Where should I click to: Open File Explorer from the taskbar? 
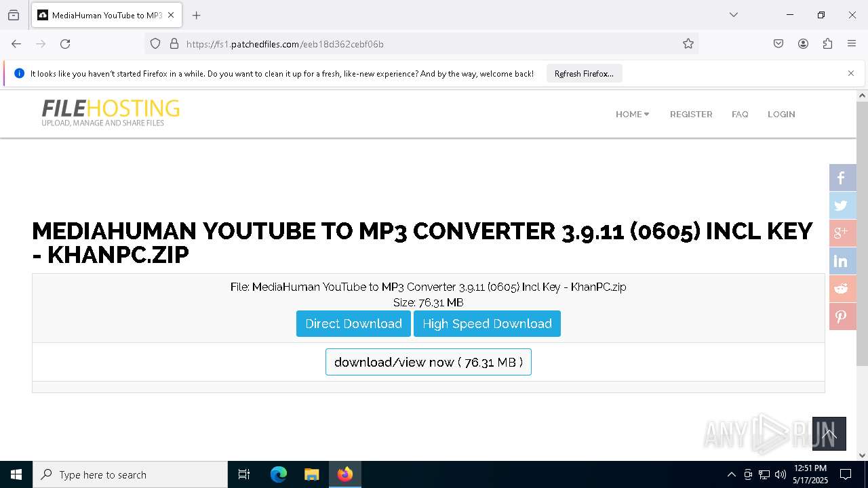coord(311,474)
